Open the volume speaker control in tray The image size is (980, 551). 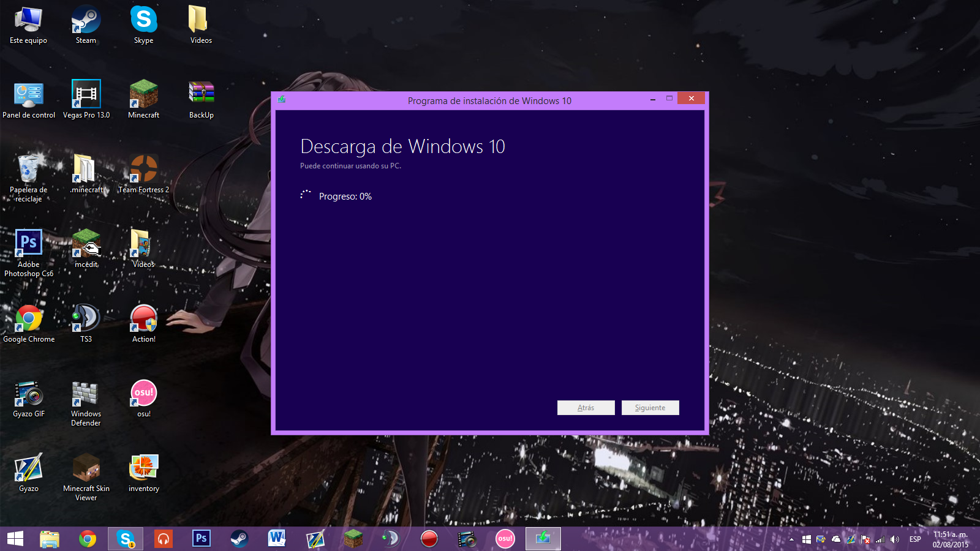coord(895,539)
